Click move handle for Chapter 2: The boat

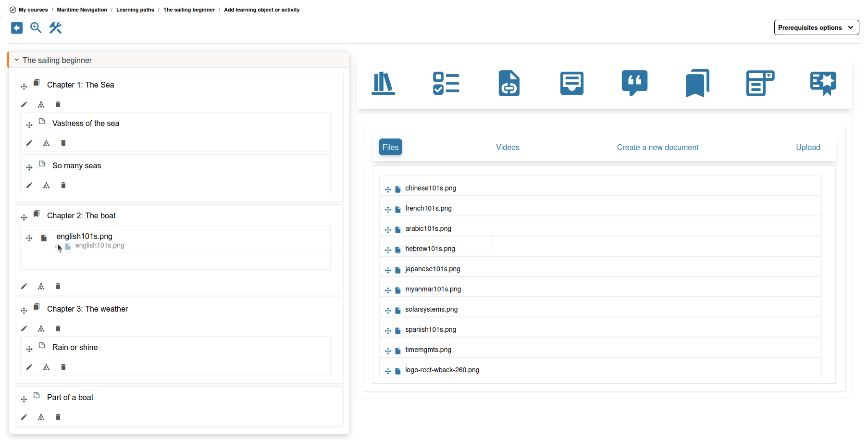tap(24, 217)
